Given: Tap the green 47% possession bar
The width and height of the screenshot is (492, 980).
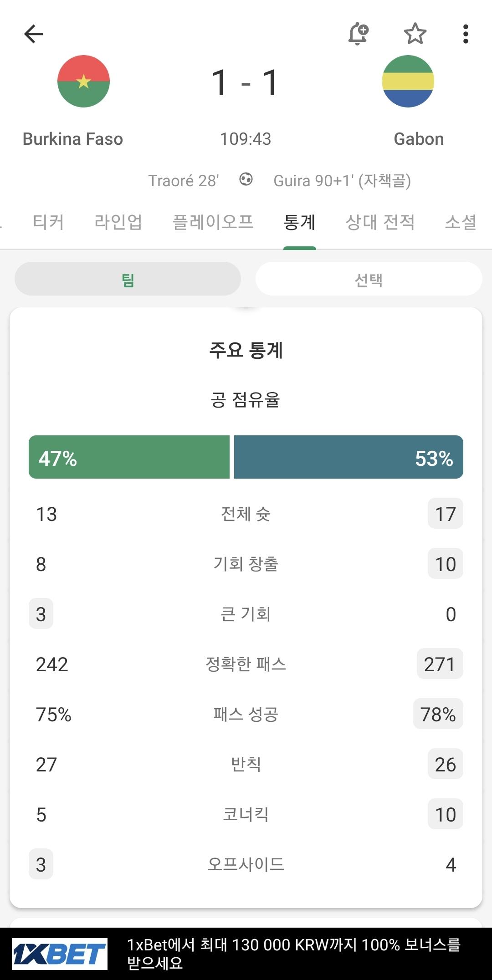Looking at the screenshot, I should tap(129, 457).
